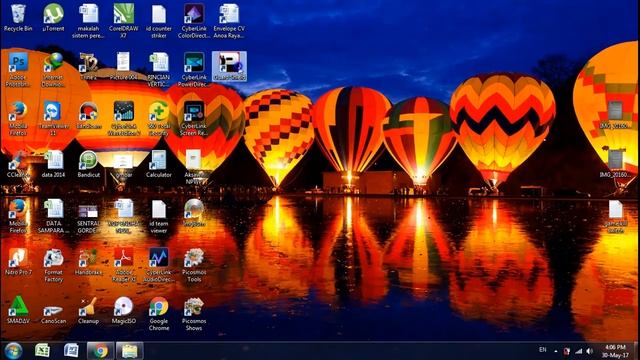Viewport: 640px width, 360px height.
Task: Select the Recycle Bin desktop icon
Action: 18,18
